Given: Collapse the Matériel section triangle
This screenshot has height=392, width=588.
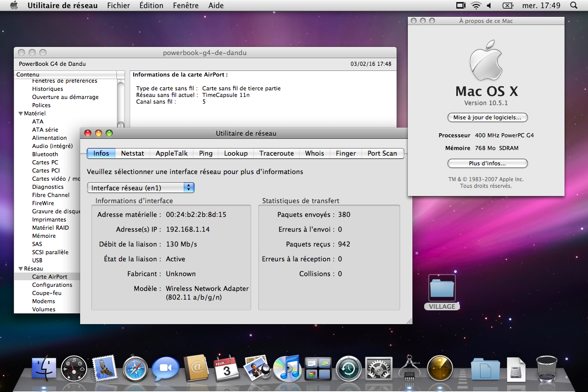Looking at the screenshot, I should 20,113.
